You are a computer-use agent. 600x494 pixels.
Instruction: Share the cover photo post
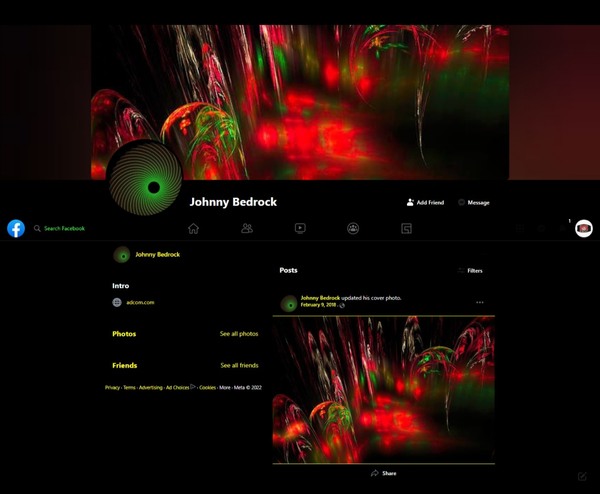(383, 473)
